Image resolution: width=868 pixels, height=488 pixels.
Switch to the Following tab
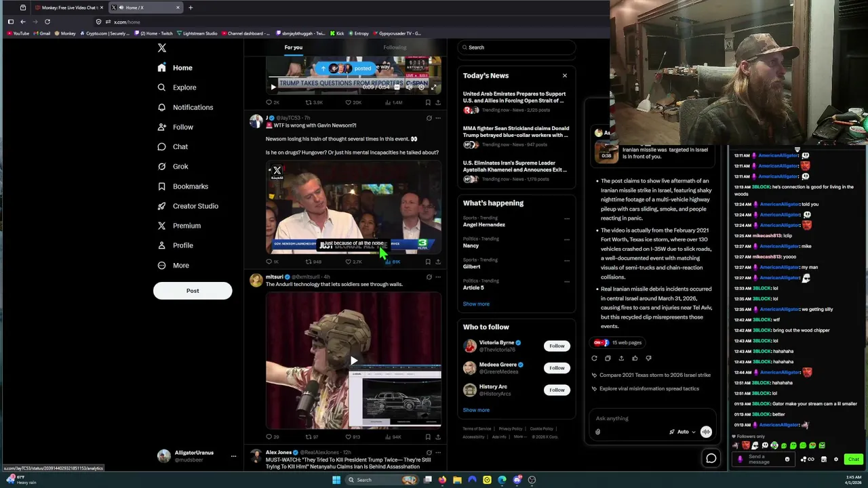tap(395, 47)
